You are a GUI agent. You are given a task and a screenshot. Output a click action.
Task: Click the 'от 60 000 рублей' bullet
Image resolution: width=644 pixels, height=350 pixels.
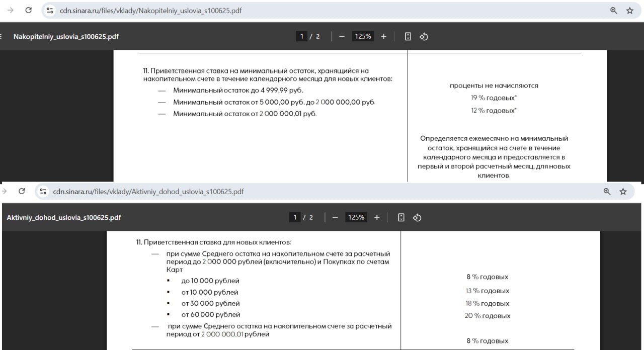[211, 315]
